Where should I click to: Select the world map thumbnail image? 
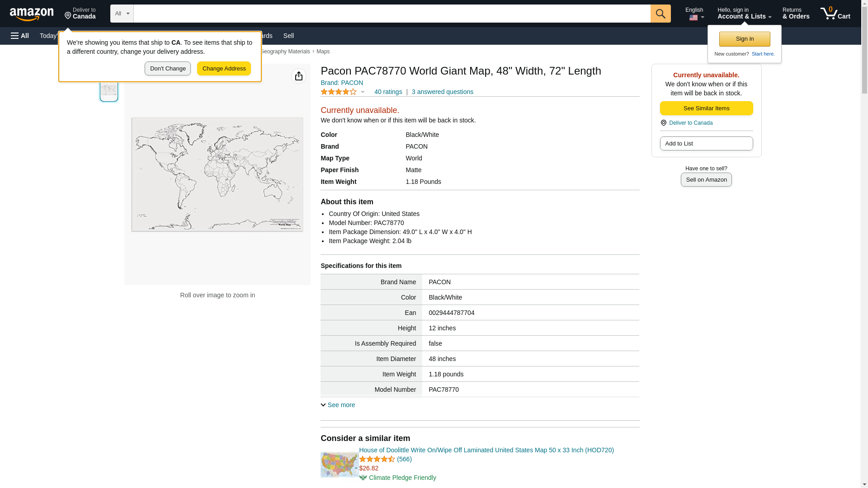[109, 90]
